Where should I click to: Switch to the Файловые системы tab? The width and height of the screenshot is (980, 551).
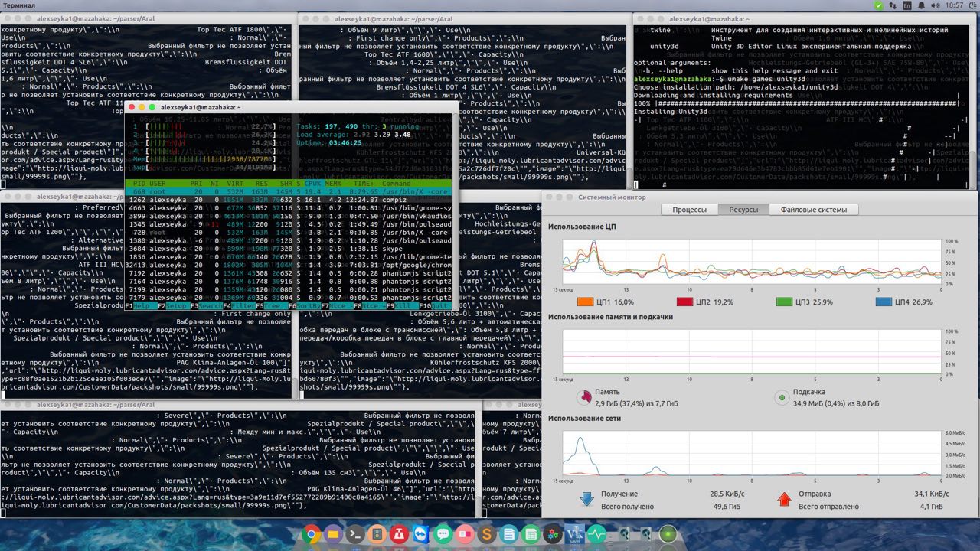813,210
